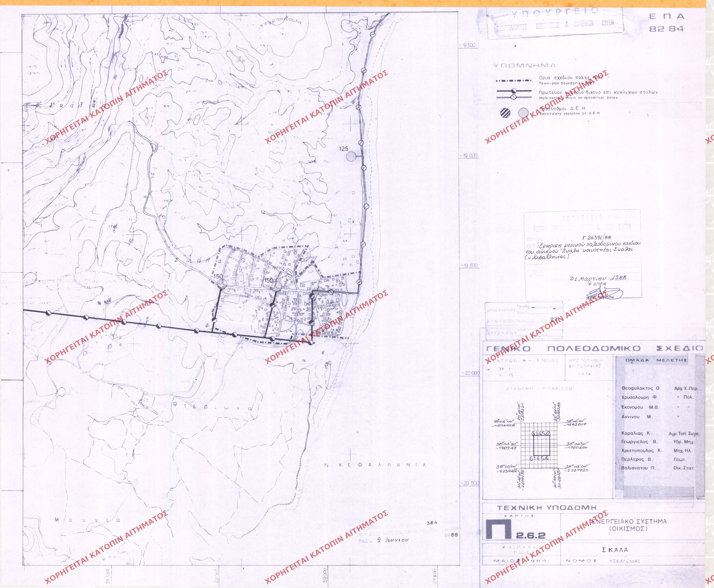Click the dark hatched substation symbol in legend
This screenshot has height=588, width=714.
[x=505, y=113]
